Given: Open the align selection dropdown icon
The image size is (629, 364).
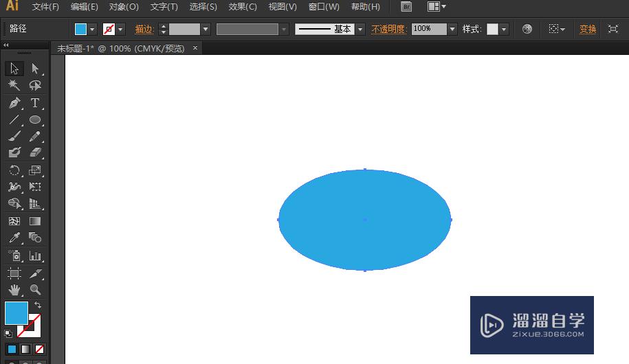Looking at the screenshot, I should [557, 29].
